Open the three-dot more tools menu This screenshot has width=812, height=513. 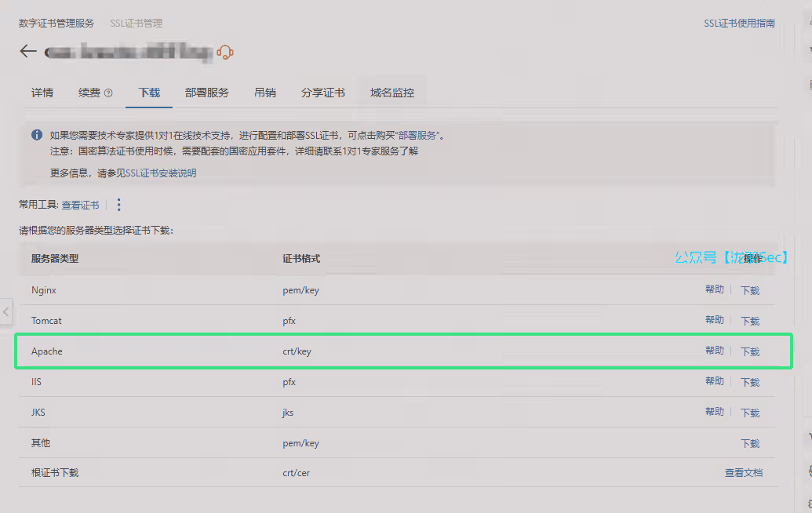coord(119,205)
